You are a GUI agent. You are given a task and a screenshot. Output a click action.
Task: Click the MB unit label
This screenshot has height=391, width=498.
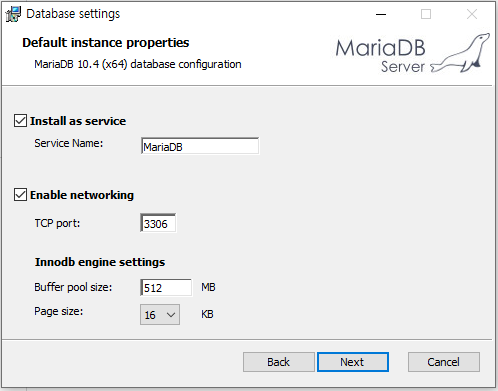pyautogui.click(x=208, y=287)
